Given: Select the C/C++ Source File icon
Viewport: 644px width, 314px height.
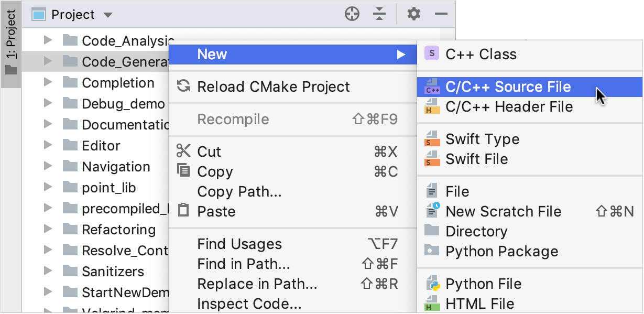Looking at the screenshot, I should tap(431, 87).
